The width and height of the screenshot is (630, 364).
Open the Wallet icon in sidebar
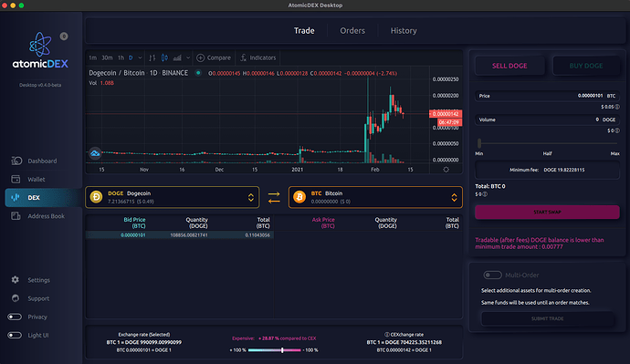tap(16, 179)
